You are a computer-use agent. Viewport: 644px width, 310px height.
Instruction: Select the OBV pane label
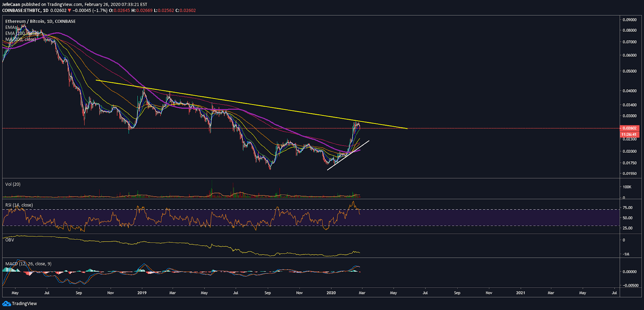(10, 240)
